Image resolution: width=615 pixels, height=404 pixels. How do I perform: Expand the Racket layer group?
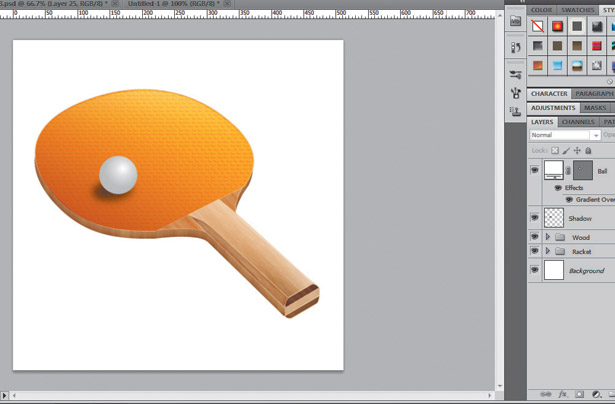[x=547, y=252]
